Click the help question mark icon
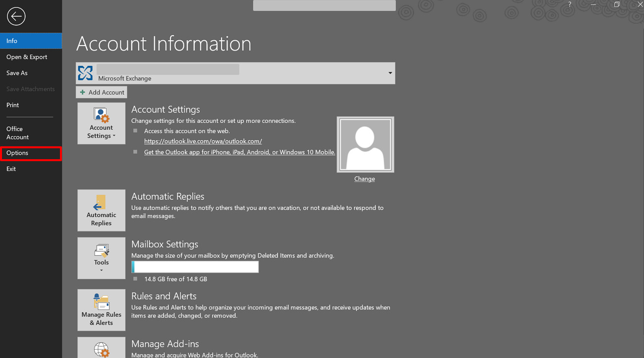 pos(570,4)
